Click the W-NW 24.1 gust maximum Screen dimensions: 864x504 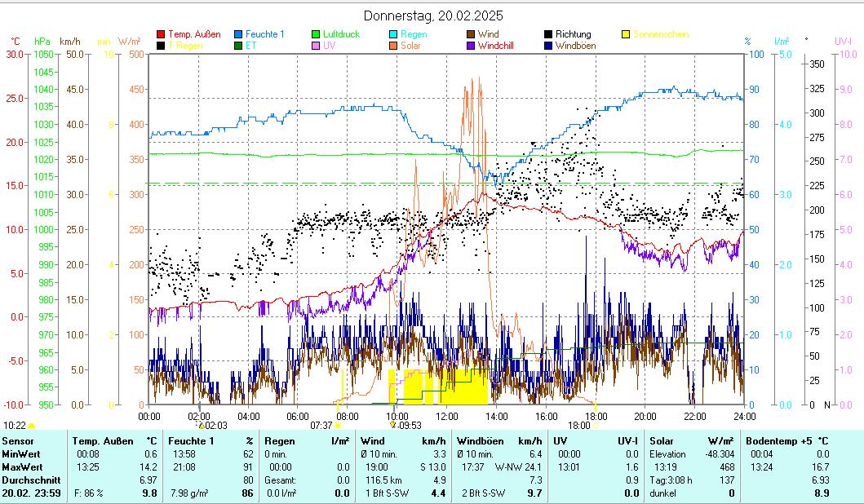518,467
